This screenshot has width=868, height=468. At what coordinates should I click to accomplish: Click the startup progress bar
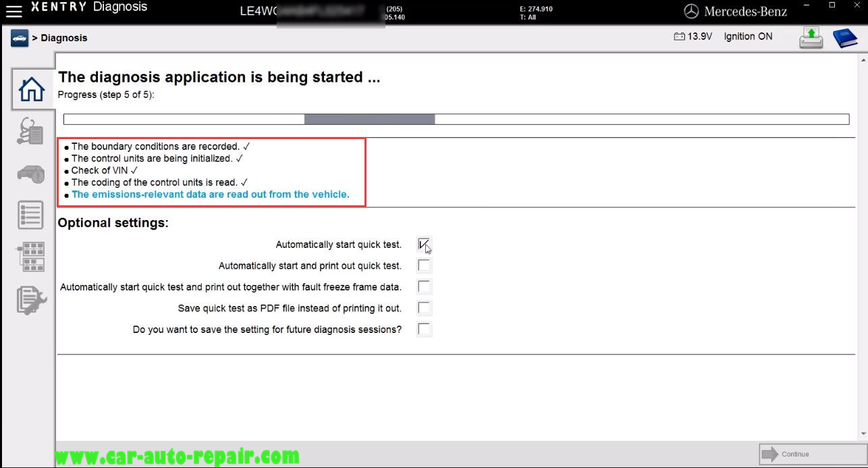456,120
